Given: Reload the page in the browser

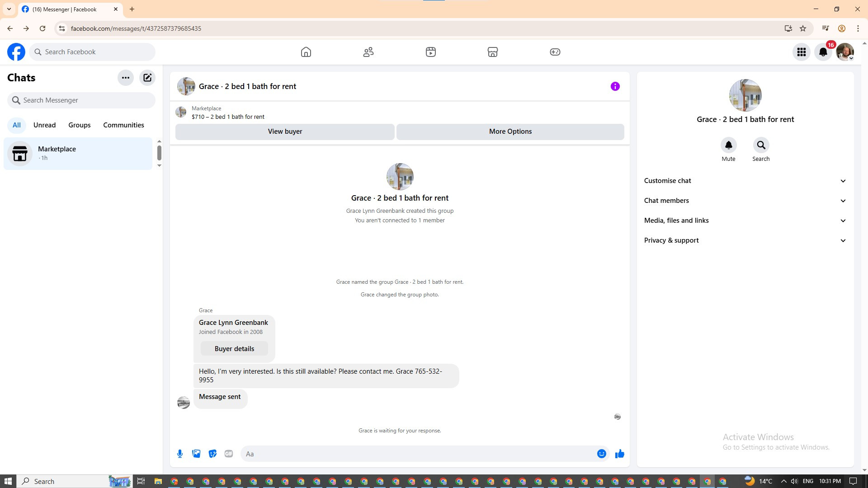Looking at the screenshot, I should click(x=42, y=28).
